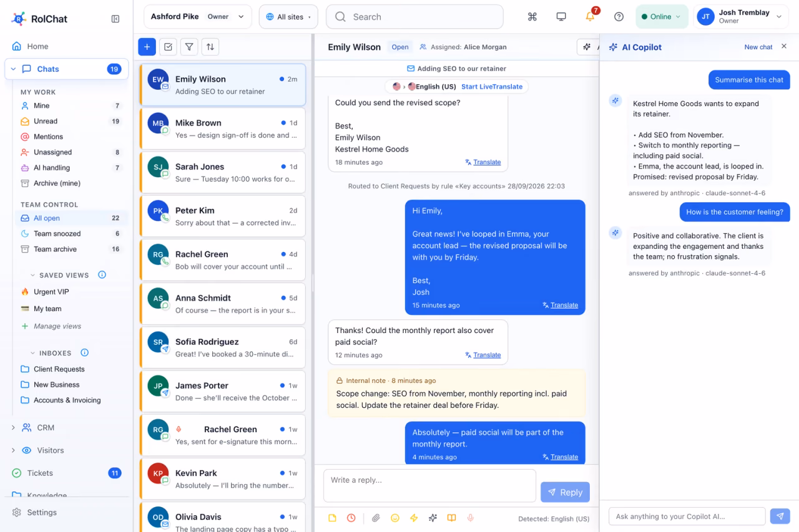Click Manage views link

pos(57,326)
